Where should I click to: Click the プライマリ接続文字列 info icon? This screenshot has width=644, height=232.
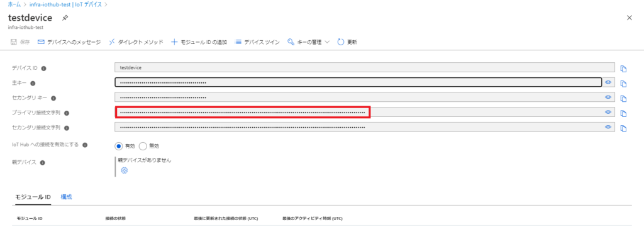pyautogui.click(x=67, y=113)
